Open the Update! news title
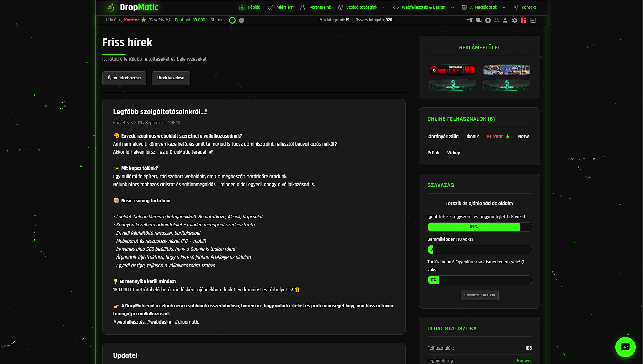Viewport: 643px width, 364px height. pyautogui.click(x=125, y=355)
